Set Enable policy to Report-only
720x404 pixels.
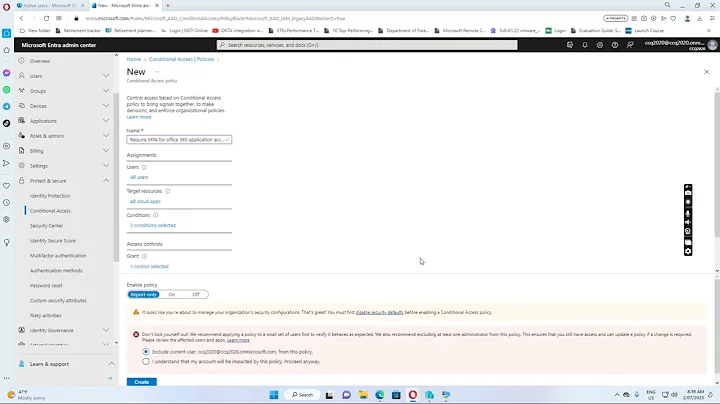click(x=144, y=294)
